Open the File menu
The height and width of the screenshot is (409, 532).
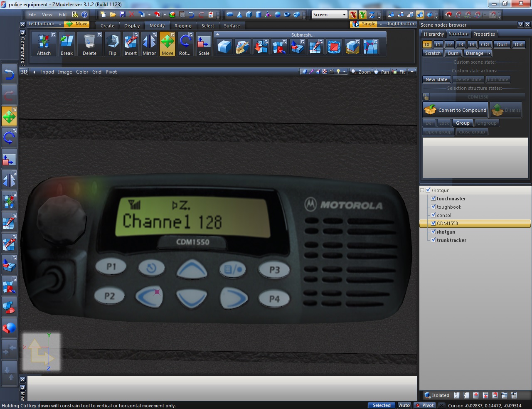pyautogui.click(x=32, y=15)
